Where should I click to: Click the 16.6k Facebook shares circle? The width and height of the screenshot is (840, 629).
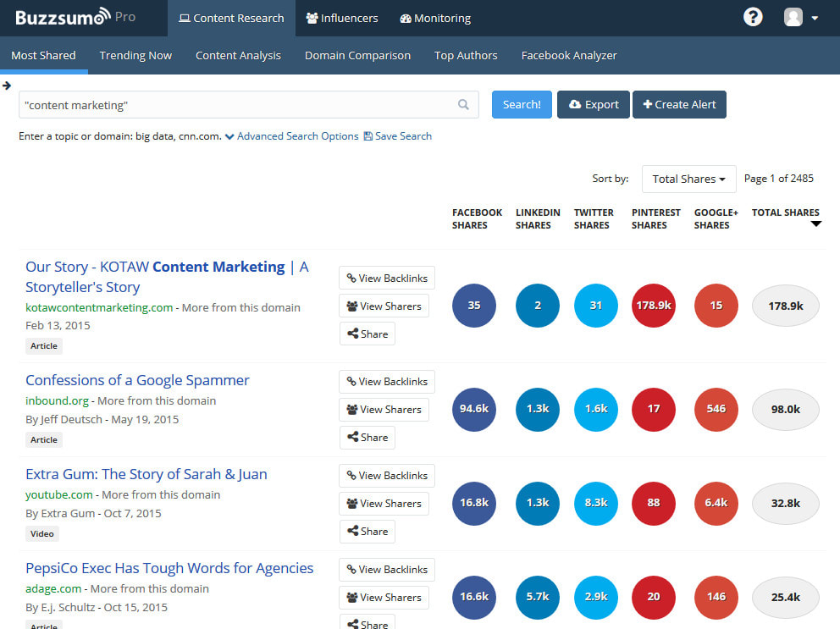tap(474, 597)
